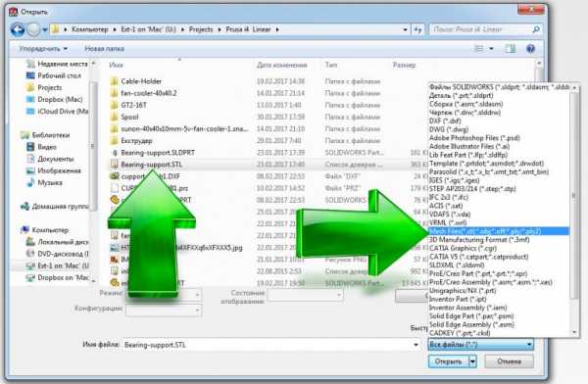Screen dimensions: 588x384
Task: Select the Bearing-support.SLDPRT file icon
Action: [x=115, y=153]
